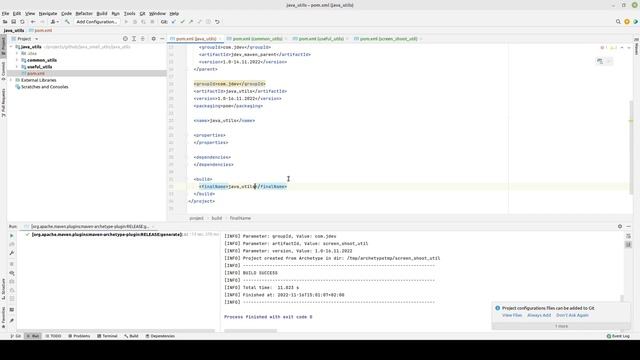Open the Problems tool window
The image size is (640, 360).
click(x=79, y=336)
